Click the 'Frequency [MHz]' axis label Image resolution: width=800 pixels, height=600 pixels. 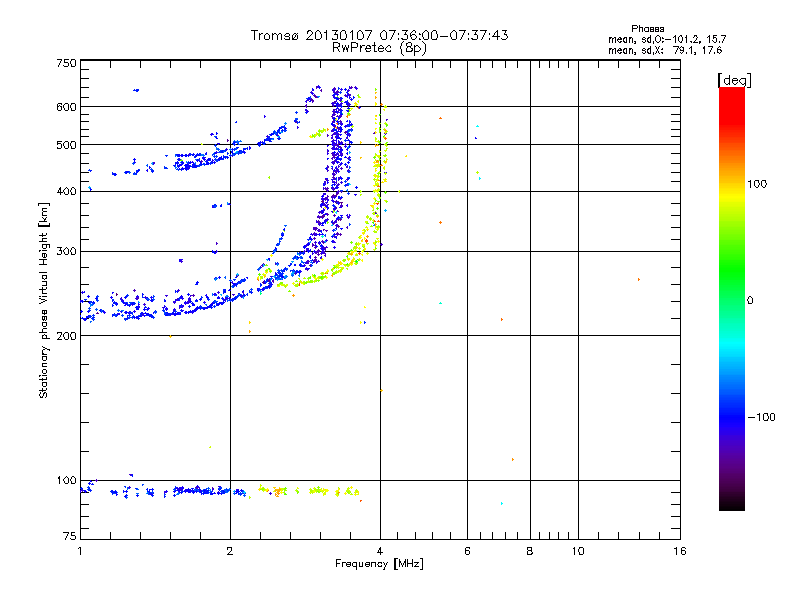(379, 563)
